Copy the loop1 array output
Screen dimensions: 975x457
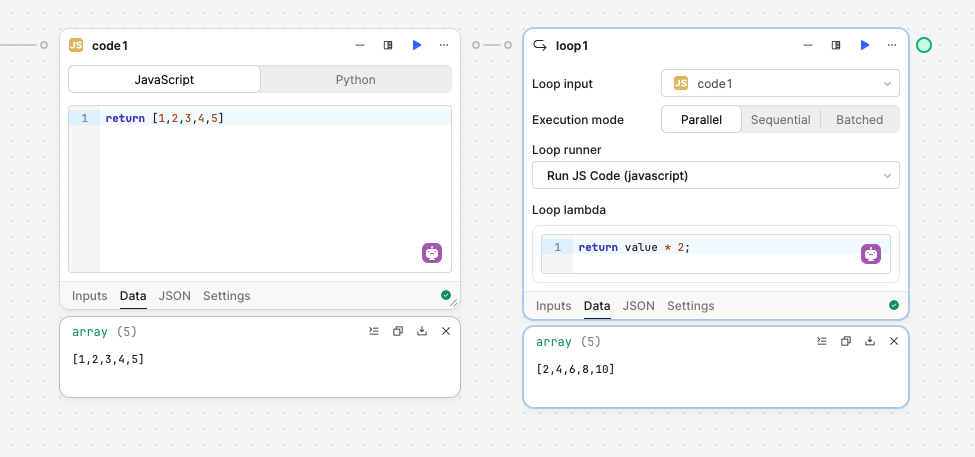846,341
